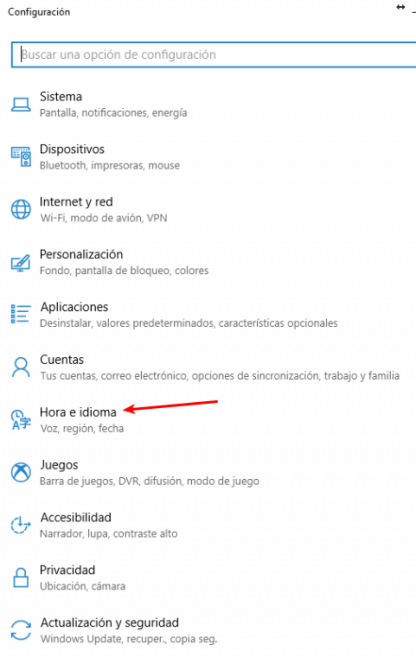Go to Juegos settings text
416x670 pixels.
(59, 465)
